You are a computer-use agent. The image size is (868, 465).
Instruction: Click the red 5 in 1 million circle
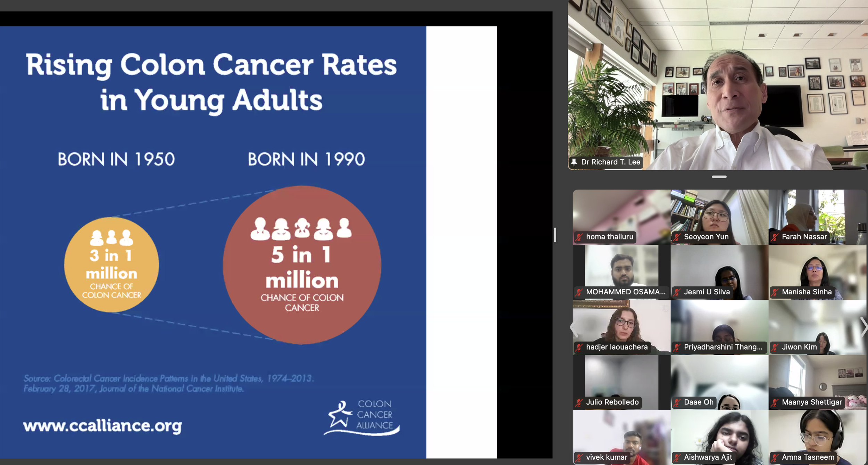coord(302,265)
